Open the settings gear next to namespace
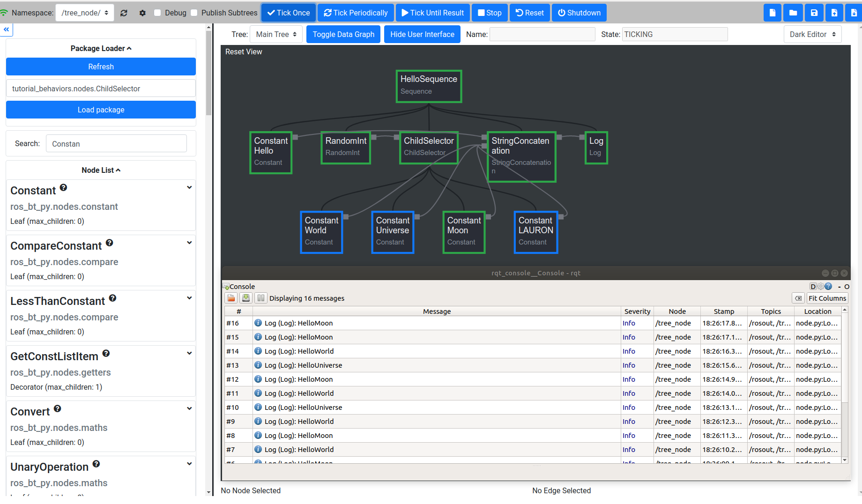Screen dimensions: 862x504 pyautogui.click(x=142, y=13)
